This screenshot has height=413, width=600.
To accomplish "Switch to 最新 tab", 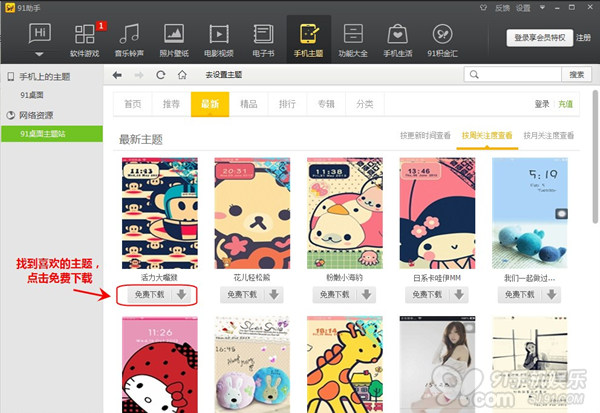I will tap(210, 104).
